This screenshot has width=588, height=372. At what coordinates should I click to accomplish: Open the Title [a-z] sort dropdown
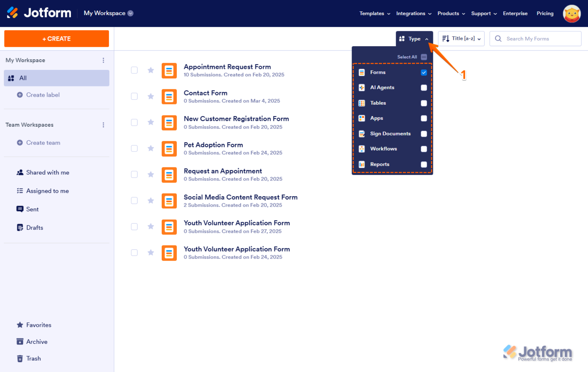point(461,39)
